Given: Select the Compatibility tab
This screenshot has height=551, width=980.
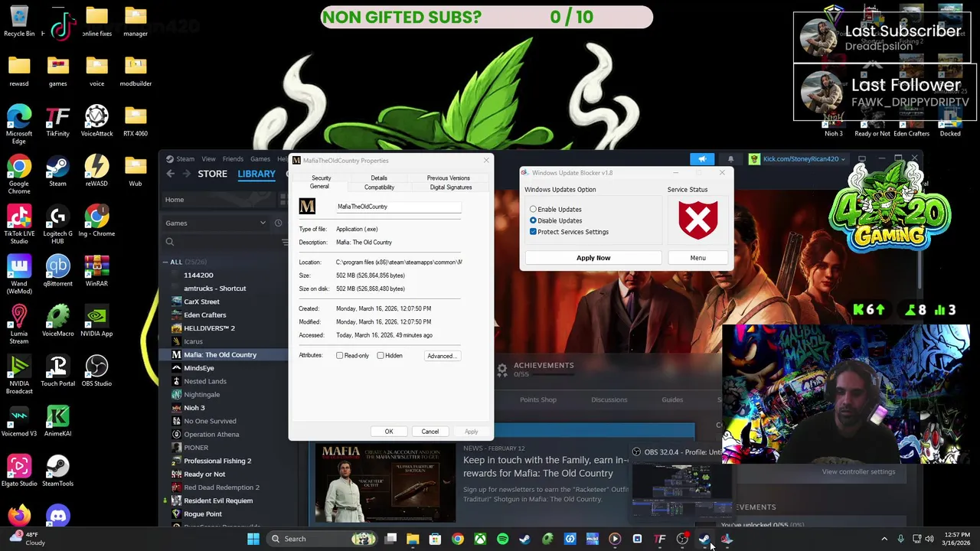Looking at the screenshot, I should (x=379, y=187).
